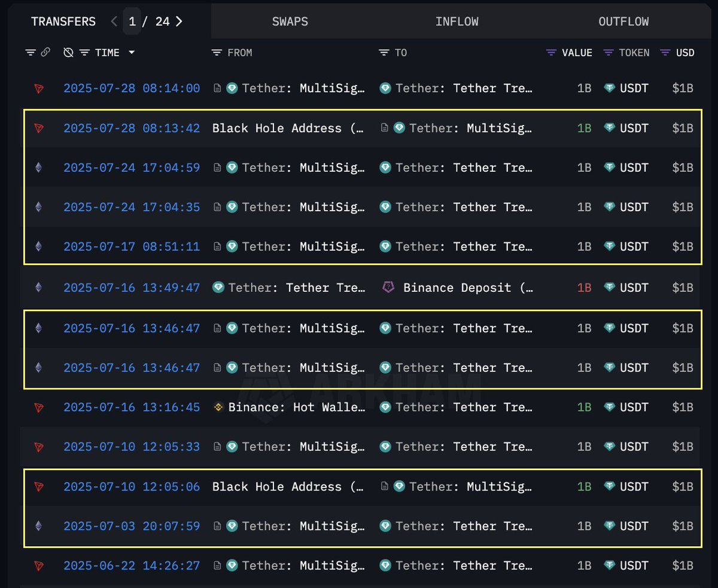Toggle the TIME sort arrow
The height and width of the screenshot is (588, 718).
(x=132, y=53)
